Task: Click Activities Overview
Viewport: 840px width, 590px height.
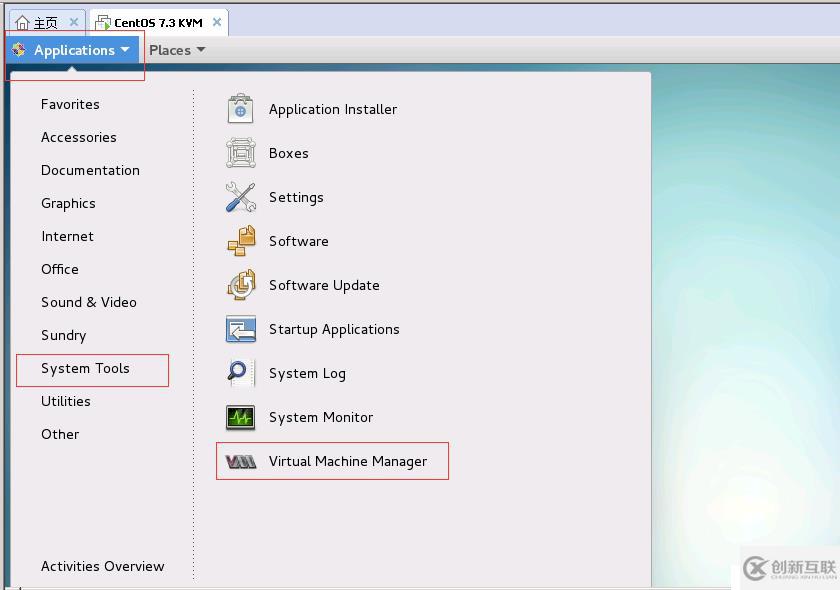Action: pyautogui.click(x=103, y=566)
